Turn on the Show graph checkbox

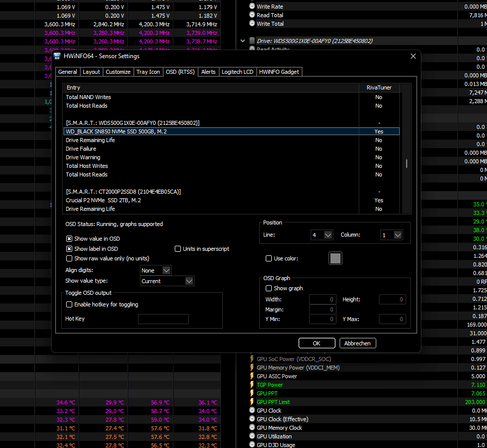coord(269,288)
